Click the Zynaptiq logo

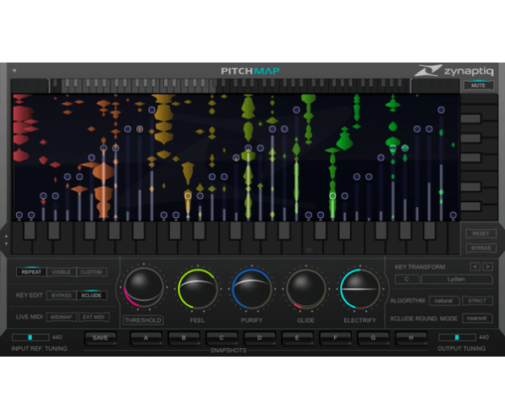click(x=454, y=70)
